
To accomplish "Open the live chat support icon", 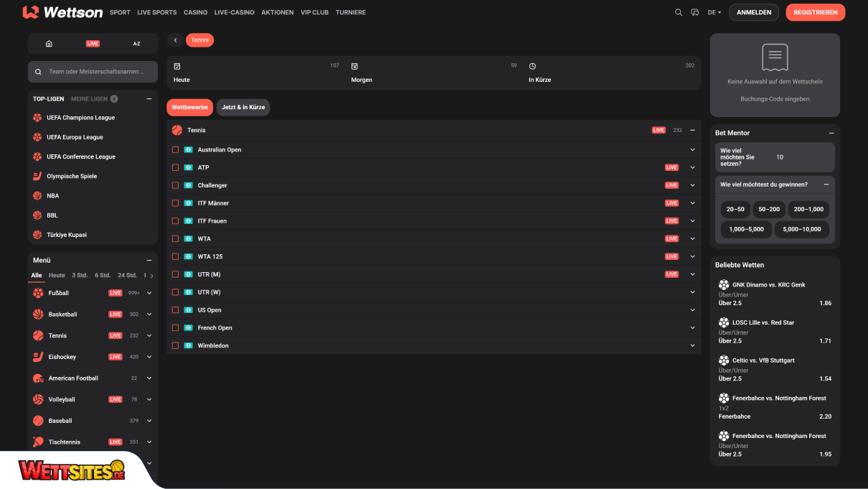I will coord(694,12).
